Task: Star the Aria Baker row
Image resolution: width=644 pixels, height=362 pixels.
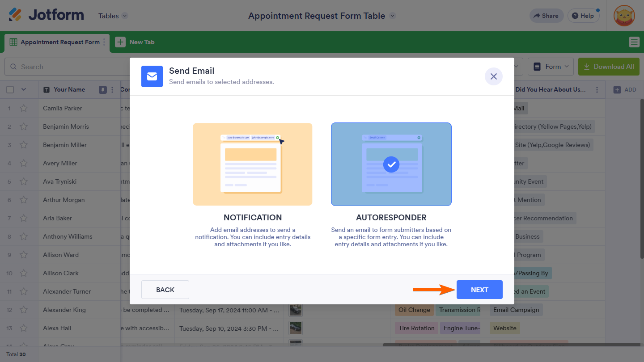Action: [24, 218]
